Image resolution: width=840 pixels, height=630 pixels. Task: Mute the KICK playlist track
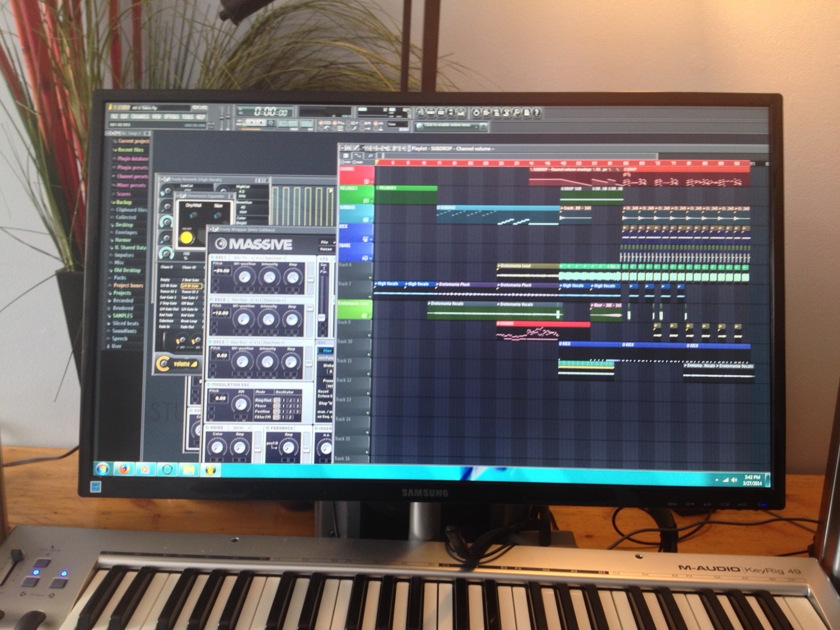point(371,239)
